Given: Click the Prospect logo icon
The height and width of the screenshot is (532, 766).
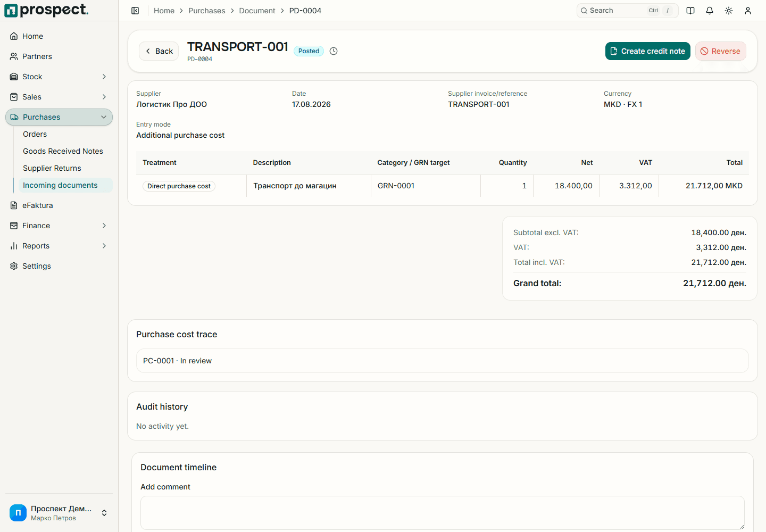Looking at the screenshot, I should 11,11.
